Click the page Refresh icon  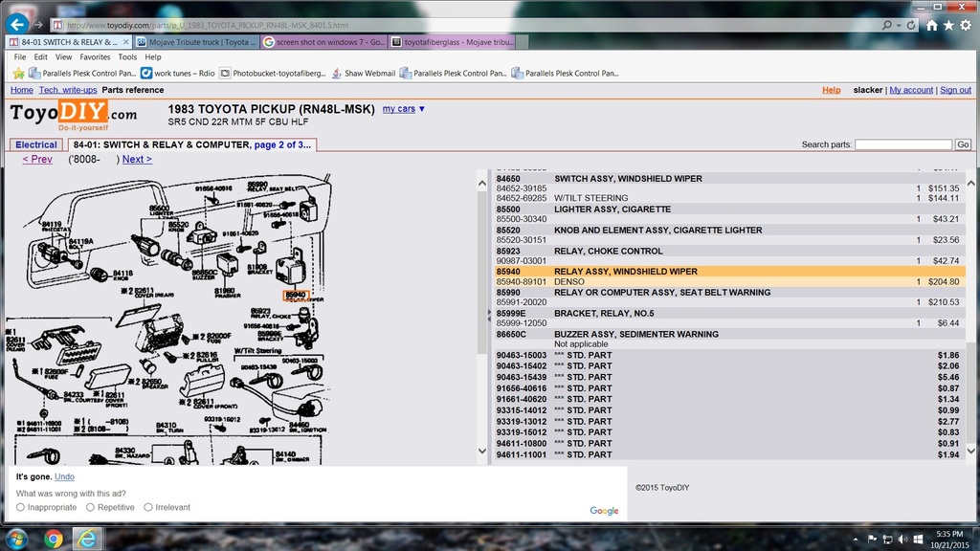point(911,25)
